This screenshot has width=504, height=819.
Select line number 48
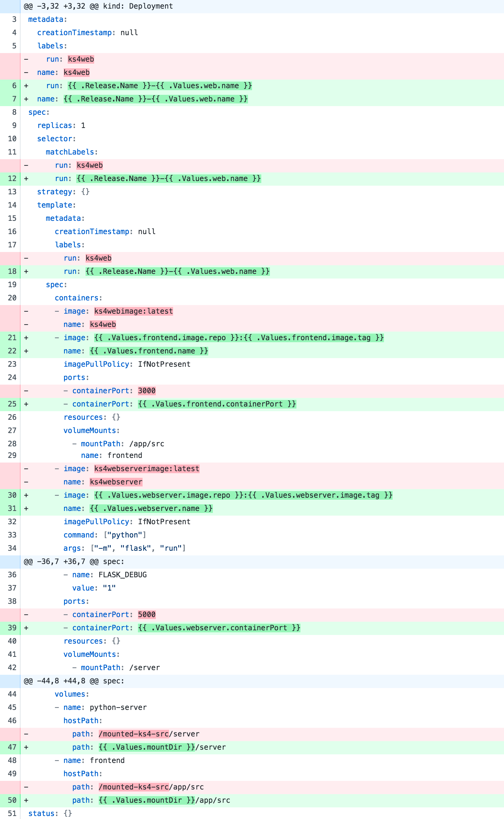[x=12, y=761]
